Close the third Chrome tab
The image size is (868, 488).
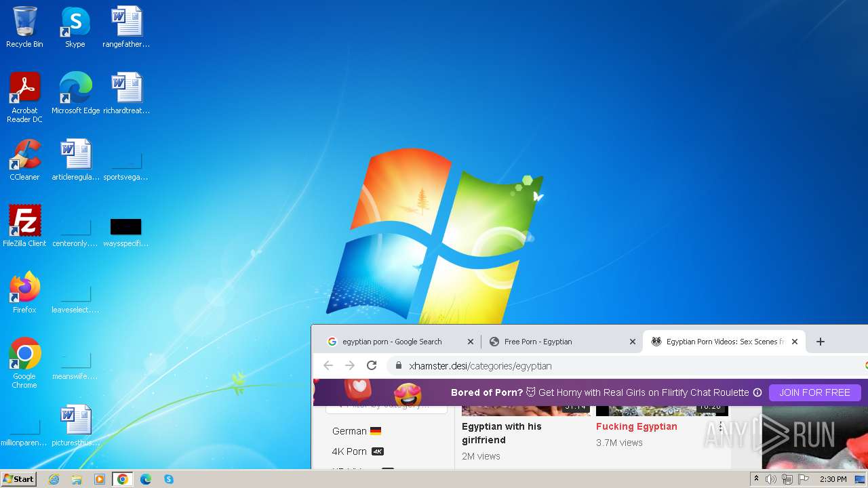click(795, 342)
